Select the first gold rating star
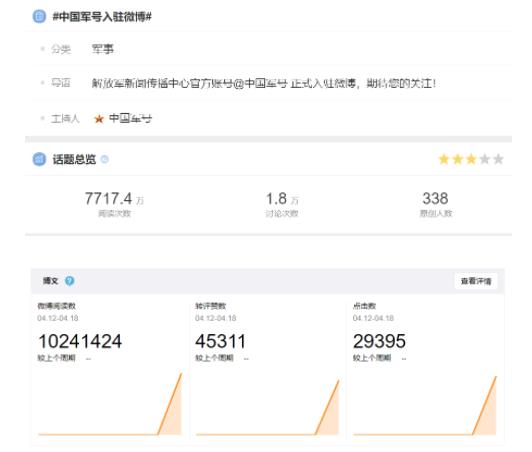532x452 pixels. [444, 159]
